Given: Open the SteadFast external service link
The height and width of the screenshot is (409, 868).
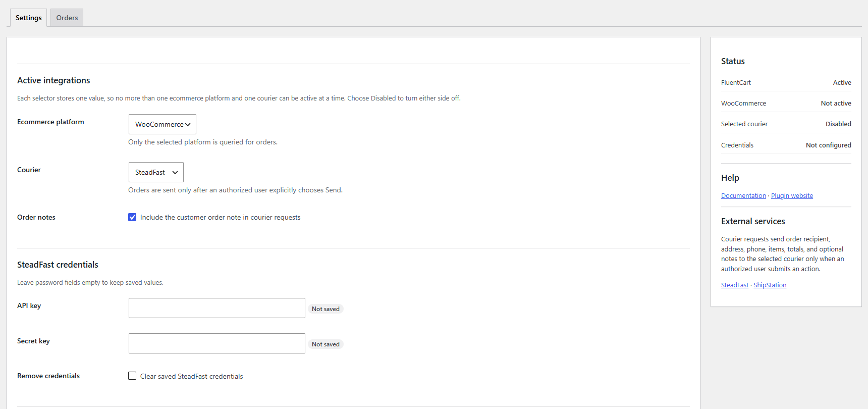Looking at the screenshot, I should pyautogui.click(x=735, y=285).
